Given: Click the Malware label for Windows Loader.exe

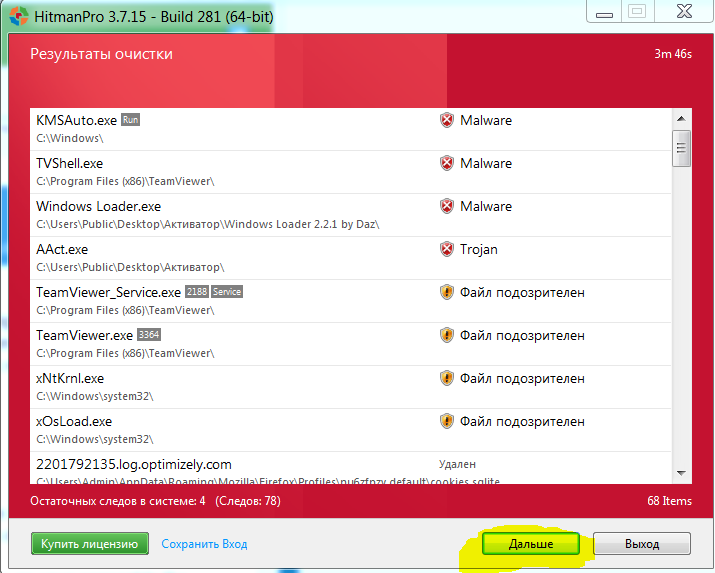Looking at the screenshot, I should [486, 206].
